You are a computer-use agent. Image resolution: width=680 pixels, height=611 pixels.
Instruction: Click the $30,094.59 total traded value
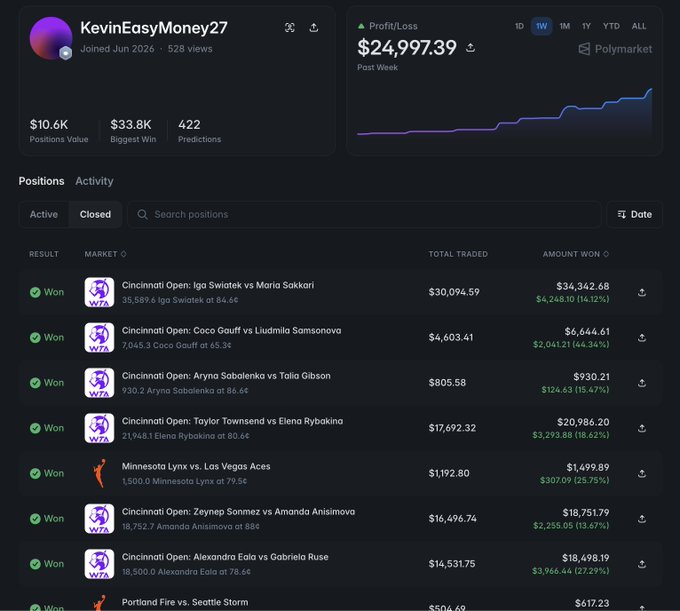coord(454,292)
